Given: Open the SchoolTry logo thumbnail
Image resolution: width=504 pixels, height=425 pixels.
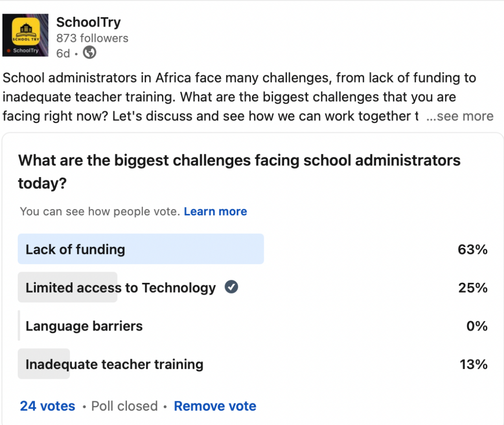Looking at the screenshot, I should pos(26,35).
